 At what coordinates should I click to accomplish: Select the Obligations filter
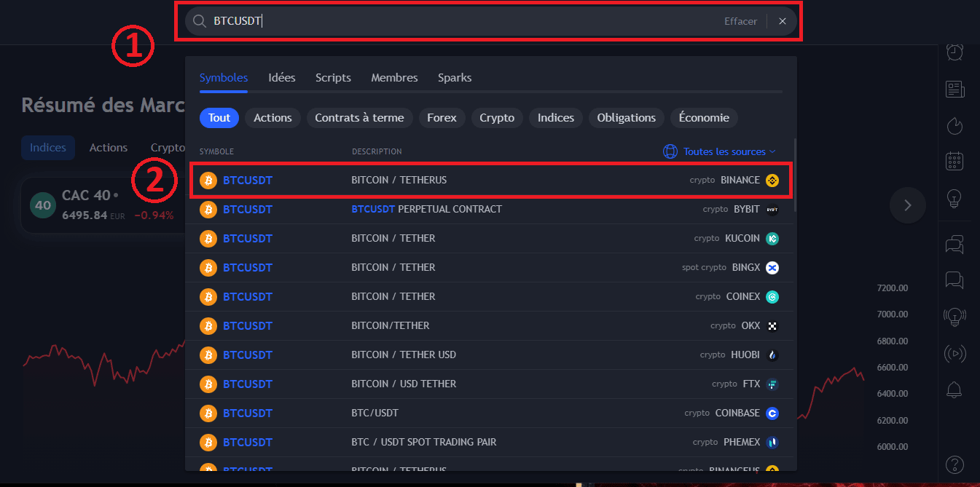coord(626,117)
